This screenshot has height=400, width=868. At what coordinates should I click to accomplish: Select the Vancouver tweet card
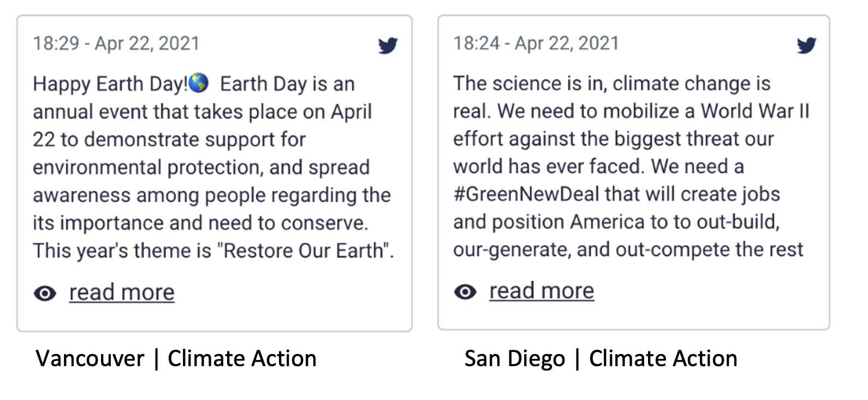215,173
